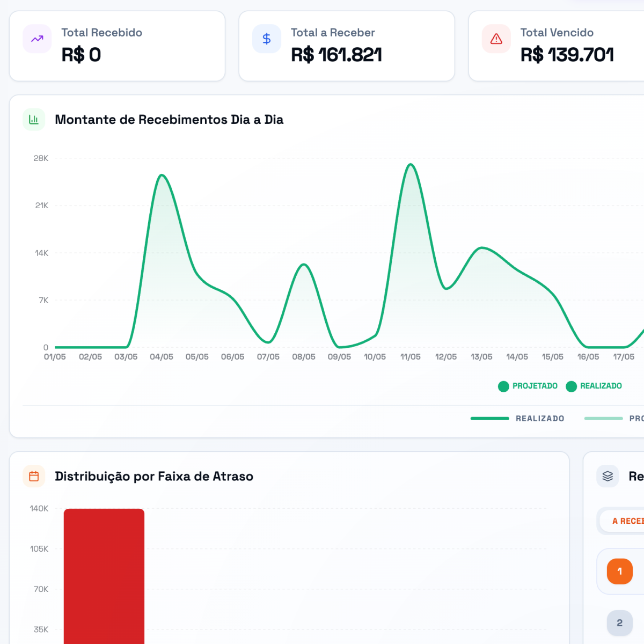This screenshot has height=644, width=644.
Task: Click the 11/05 peak on chart
Action: point(411,165)
